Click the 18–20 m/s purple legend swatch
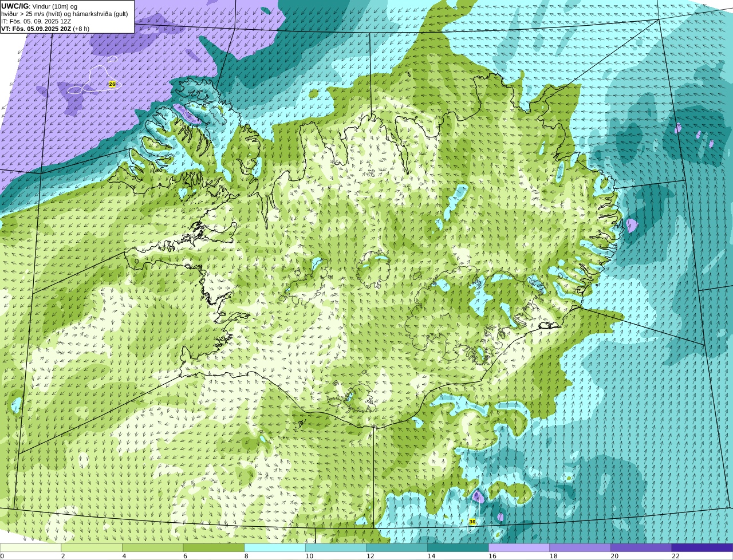This screenshot has height=560, width=733. pyautogui.click(x=580, y=547)
